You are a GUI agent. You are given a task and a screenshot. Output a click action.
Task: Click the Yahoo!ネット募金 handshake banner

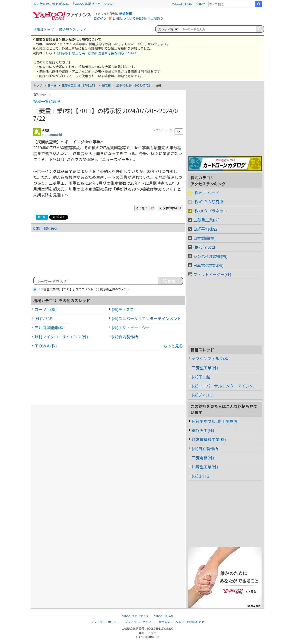(225, 578)
